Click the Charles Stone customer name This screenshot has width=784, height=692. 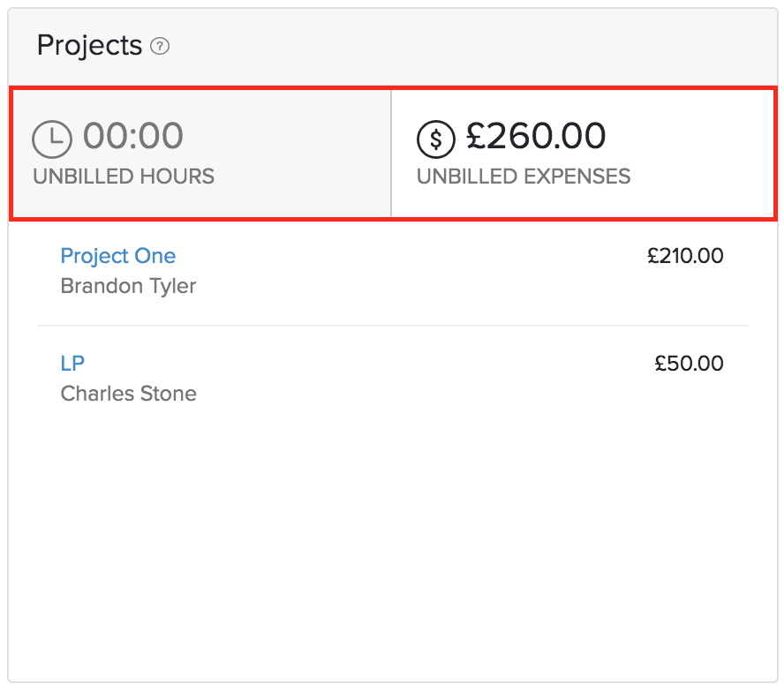128,393
